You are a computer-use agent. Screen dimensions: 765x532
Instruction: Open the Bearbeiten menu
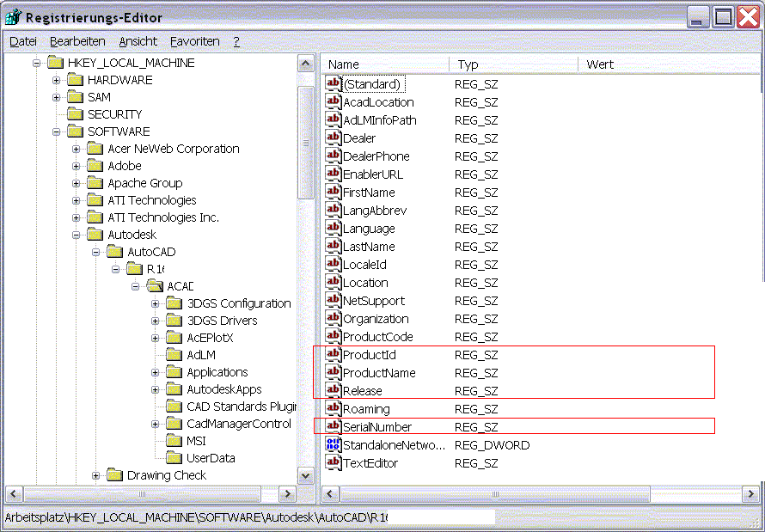pyautogui.click(x=77, y=41)
